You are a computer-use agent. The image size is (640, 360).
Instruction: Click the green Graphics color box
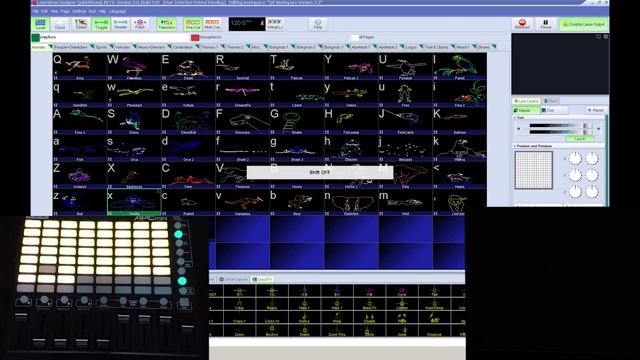coord(36,38)
